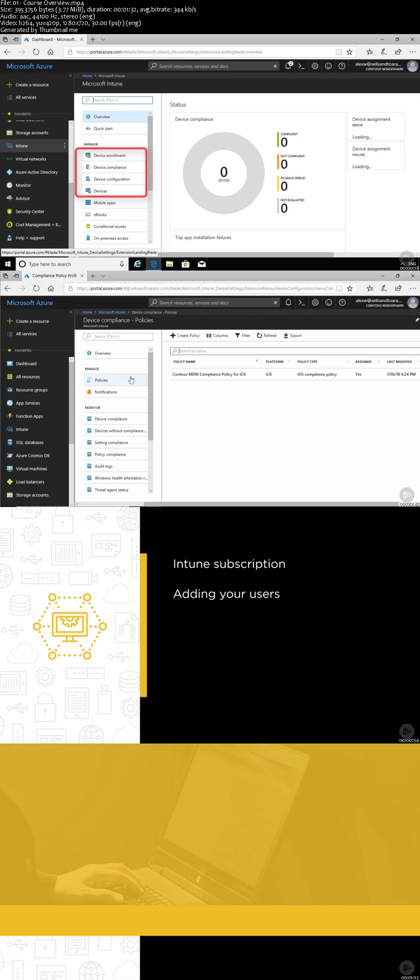Click Type here to search taskbar box
Viewport: 420px width, 980px height.
click(x=72, y=264)
